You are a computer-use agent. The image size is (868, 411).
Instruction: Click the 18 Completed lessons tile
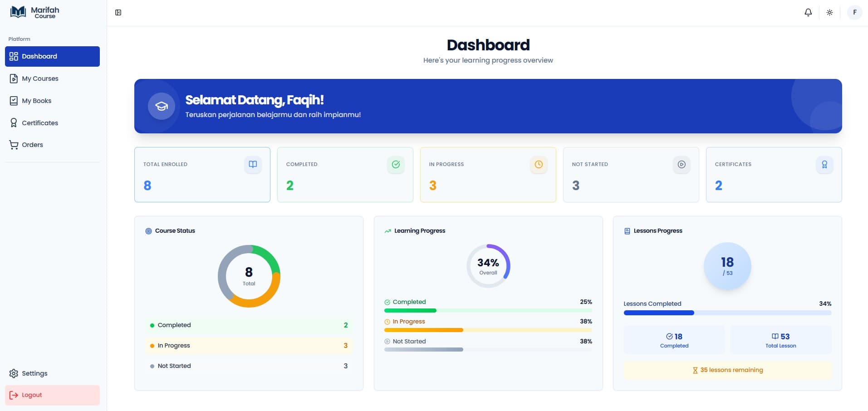coord(674,340)
